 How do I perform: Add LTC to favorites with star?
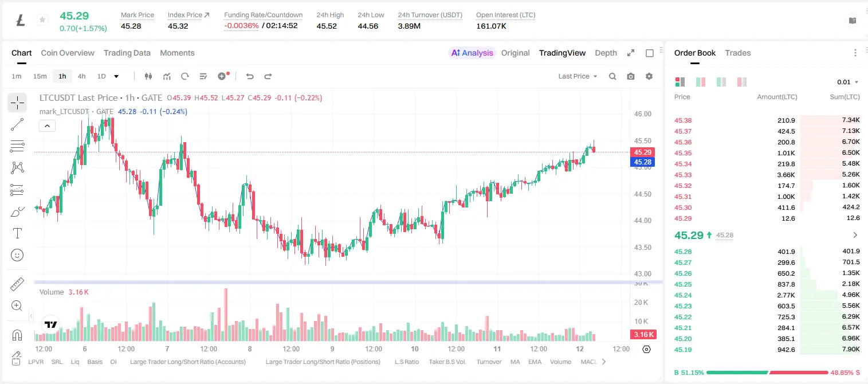42,20
